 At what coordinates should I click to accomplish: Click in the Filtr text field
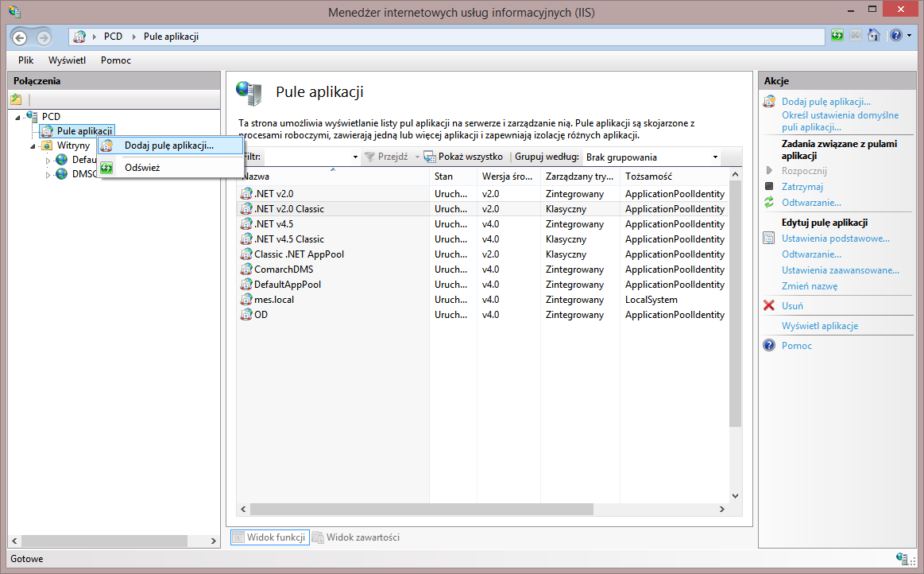tap(306, 157)
